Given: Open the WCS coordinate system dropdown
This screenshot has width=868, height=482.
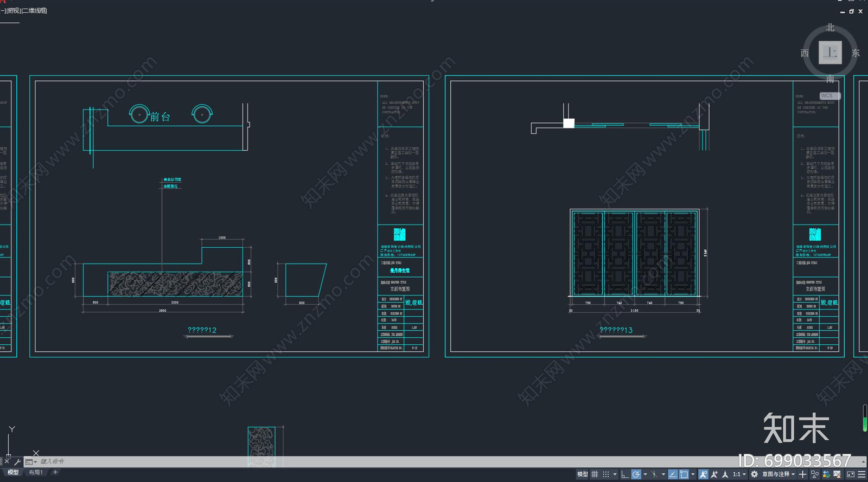Looking at the screenshot, I should pos(829,96).
